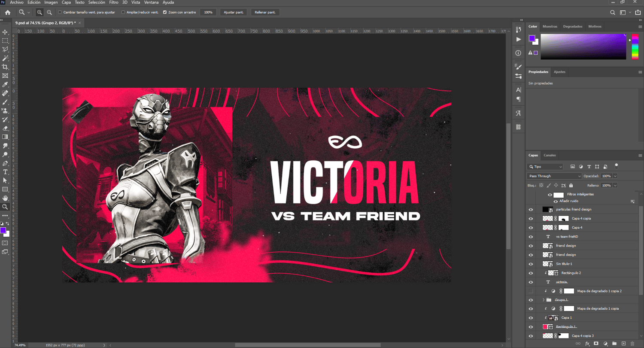Select the Crop tool
The image size is (644, 348).
click(5, 67)
